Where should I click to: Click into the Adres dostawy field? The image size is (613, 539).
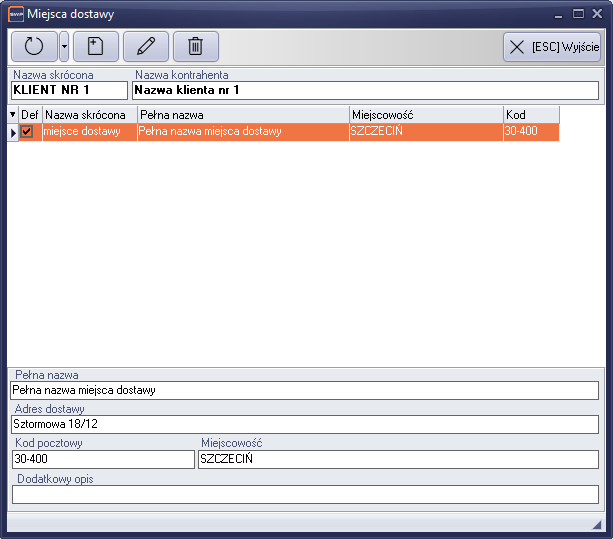304,424
